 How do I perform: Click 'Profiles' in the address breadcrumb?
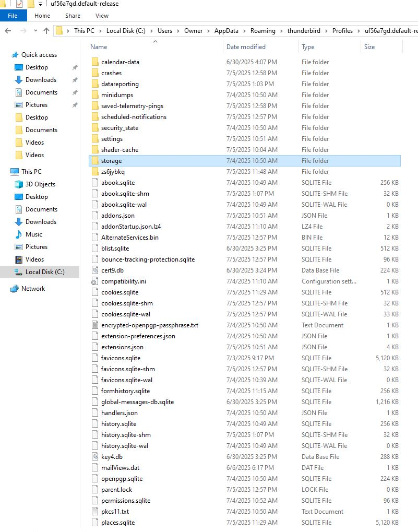[342, 30]
